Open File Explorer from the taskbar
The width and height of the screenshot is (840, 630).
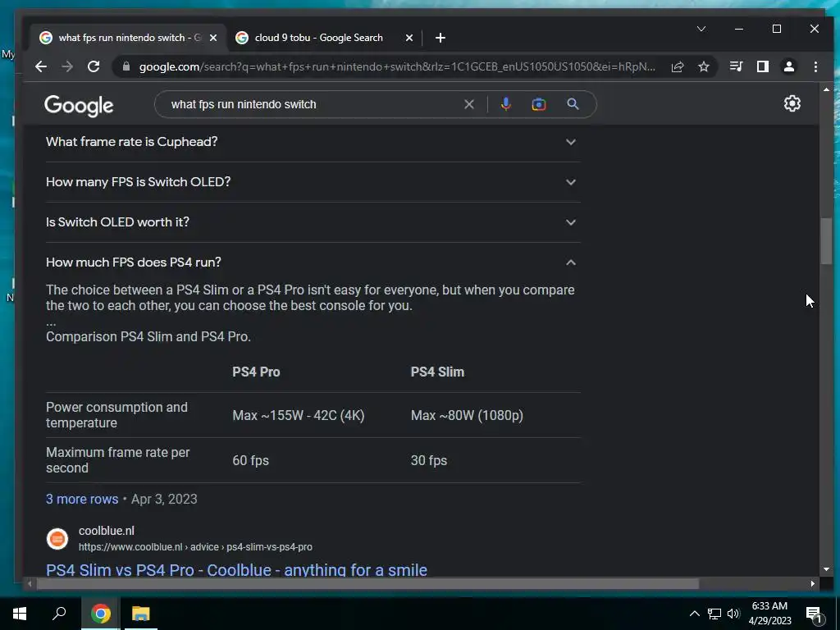point(141,614)
